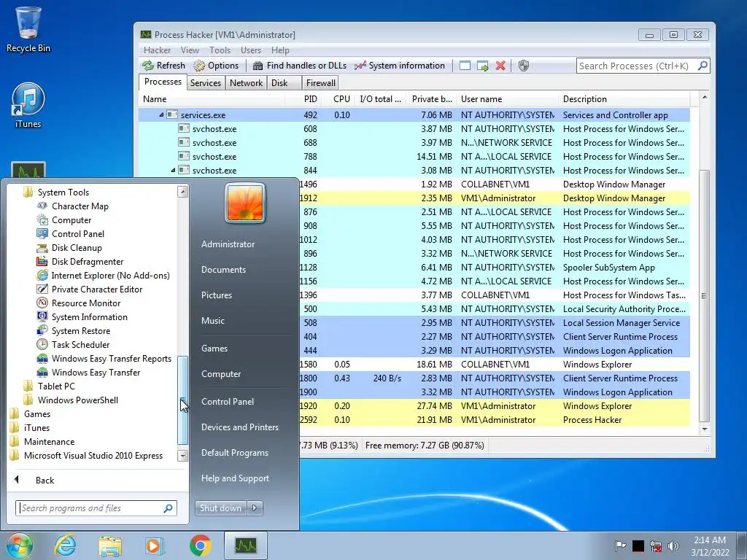Viewport: 747px width, 560px height.
Task: Focus the Search Processes input field
Action: coord(636,66)
